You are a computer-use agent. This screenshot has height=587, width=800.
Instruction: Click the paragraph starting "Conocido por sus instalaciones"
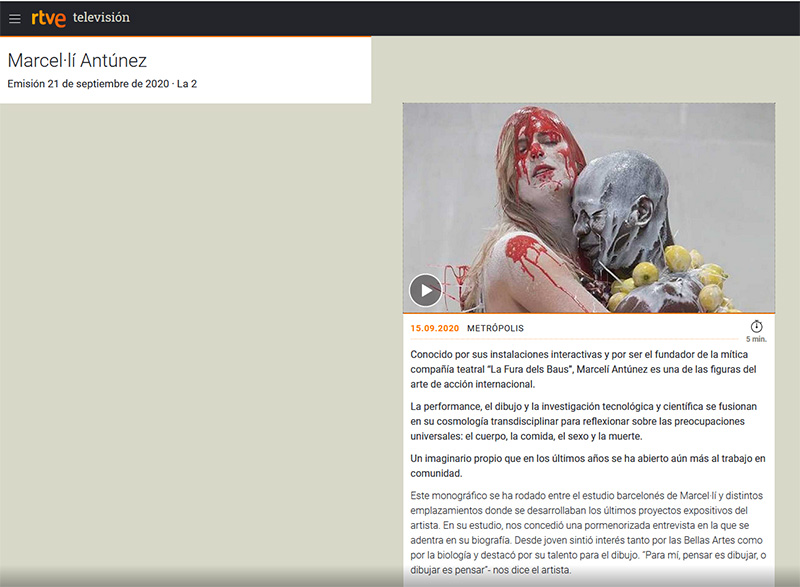583,369
